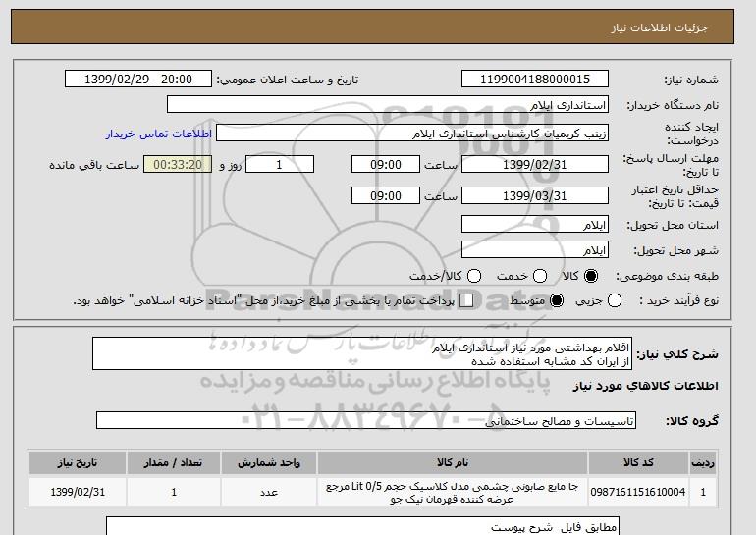This screenshot has width=756, height=535.
Task: Select the خدمت radio button
Action: coord(540,276)
